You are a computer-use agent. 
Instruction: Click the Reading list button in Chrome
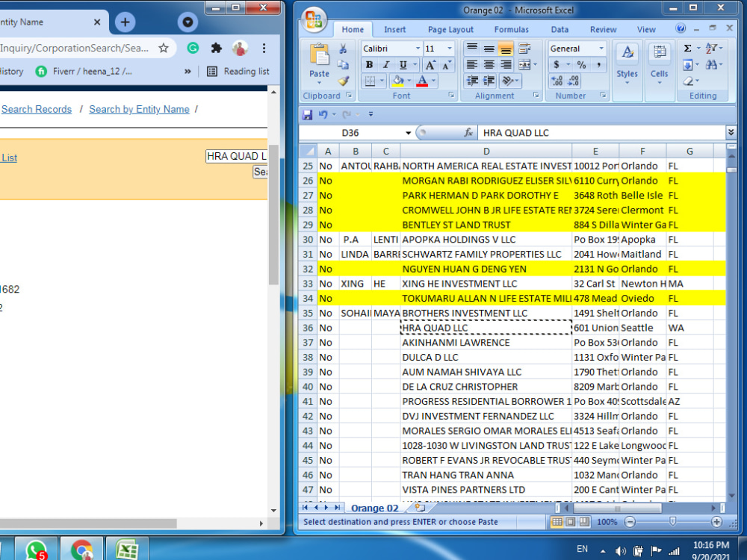click(x=238, y=72)
